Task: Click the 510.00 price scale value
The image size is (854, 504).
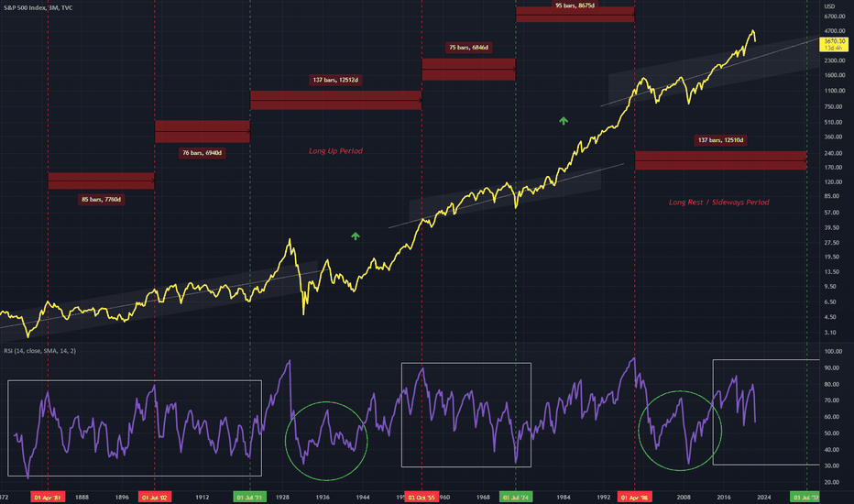Action: [833, 123]
